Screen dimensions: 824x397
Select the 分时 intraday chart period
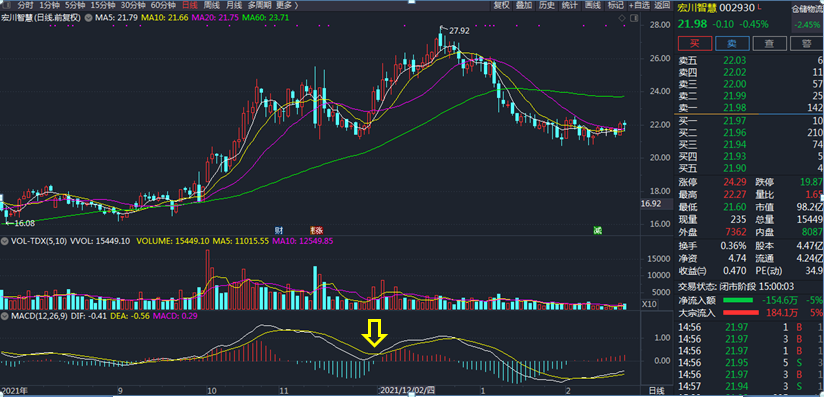25,6
